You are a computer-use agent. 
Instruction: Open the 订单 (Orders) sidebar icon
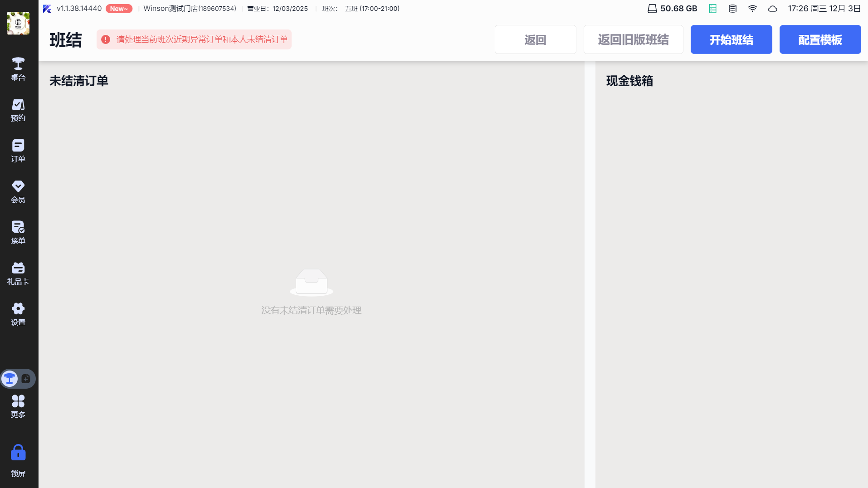[x=18, y=151]
